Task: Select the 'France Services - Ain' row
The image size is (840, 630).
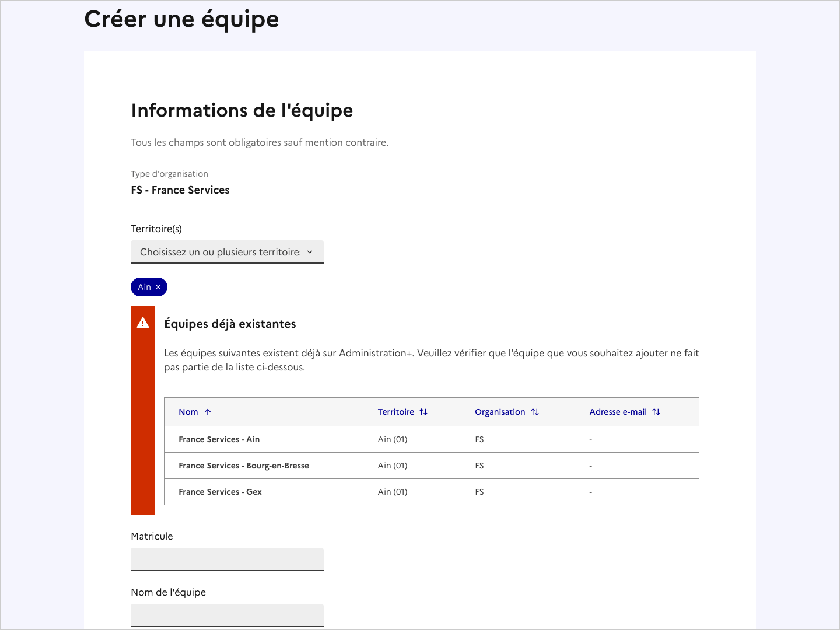Action: 219,439
